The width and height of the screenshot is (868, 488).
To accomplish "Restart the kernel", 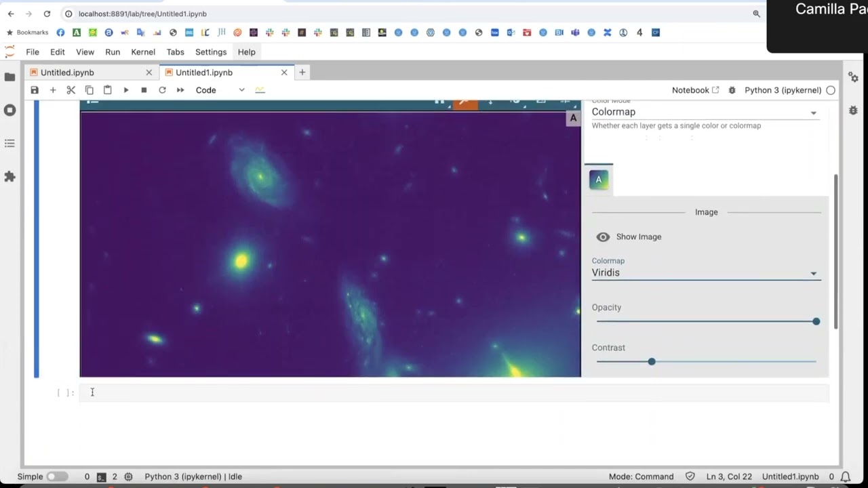I will 162,90.
